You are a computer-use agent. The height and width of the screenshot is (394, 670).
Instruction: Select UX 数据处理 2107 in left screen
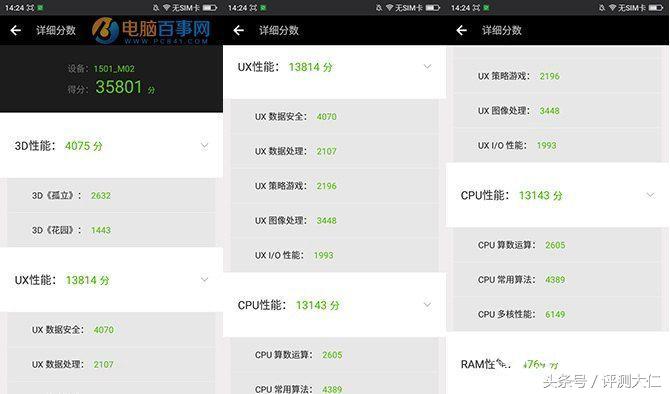pos(111,364)
